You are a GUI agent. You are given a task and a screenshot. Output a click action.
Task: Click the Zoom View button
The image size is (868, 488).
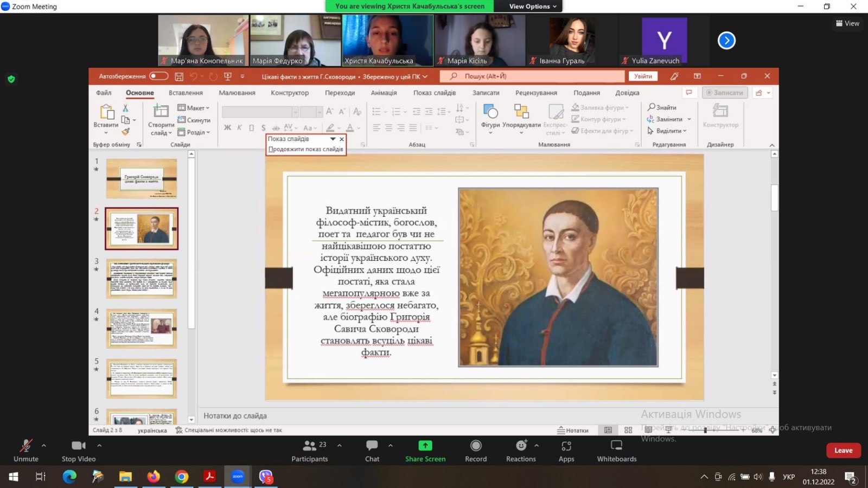(848, 23)
